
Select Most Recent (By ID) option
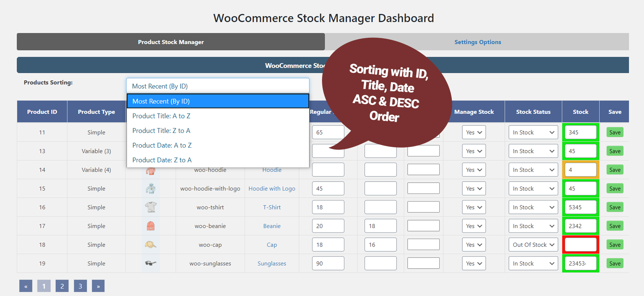coord(218,101)
